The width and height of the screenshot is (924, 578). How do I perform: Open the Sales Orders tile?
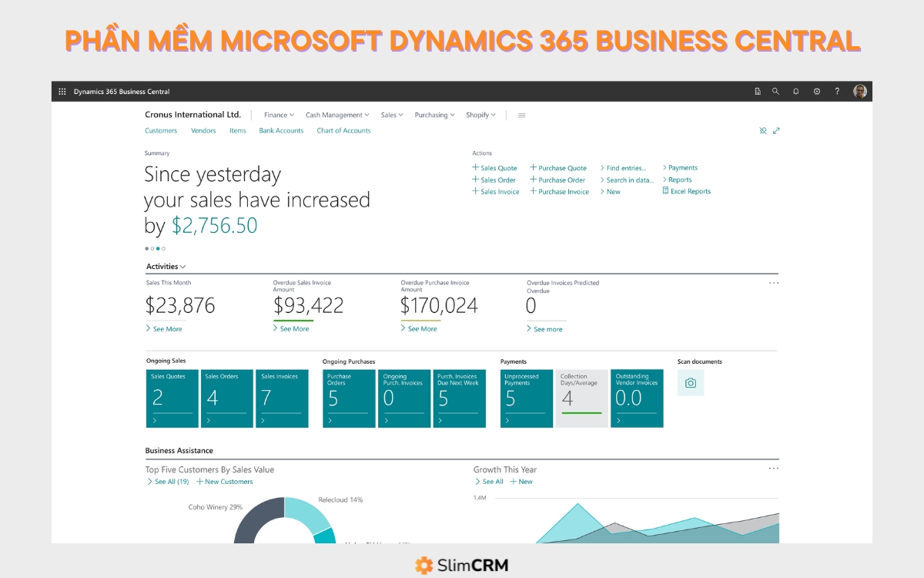click(x=227, y=398)
